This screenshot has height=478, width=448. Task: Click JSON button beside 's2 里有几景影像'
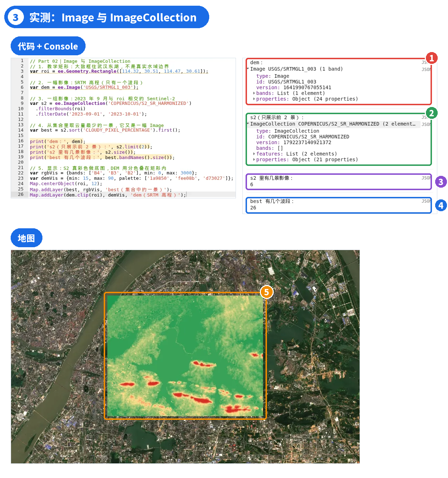click(426, 178)
